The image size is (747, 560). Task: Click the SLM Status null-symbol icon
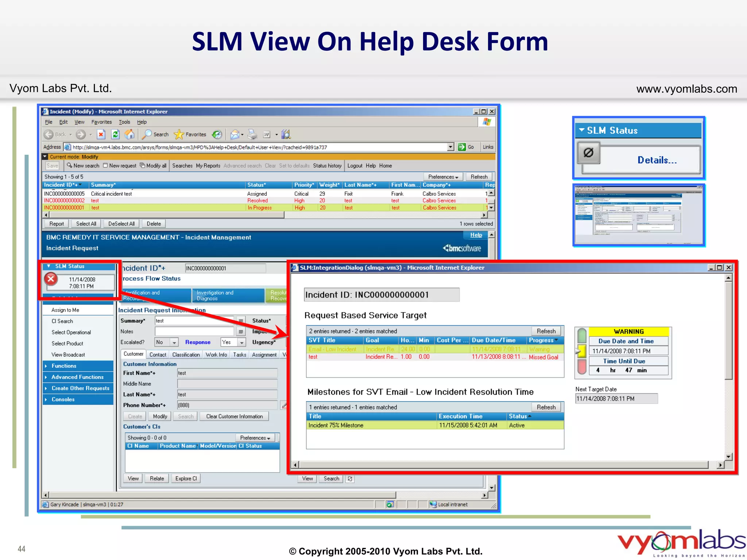588,153
